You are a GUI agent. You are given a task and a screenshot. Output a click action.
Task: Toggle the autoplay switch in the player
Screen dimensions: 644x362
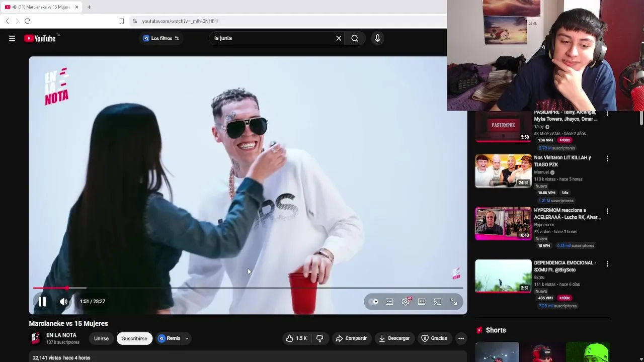(x=373, y=302)
